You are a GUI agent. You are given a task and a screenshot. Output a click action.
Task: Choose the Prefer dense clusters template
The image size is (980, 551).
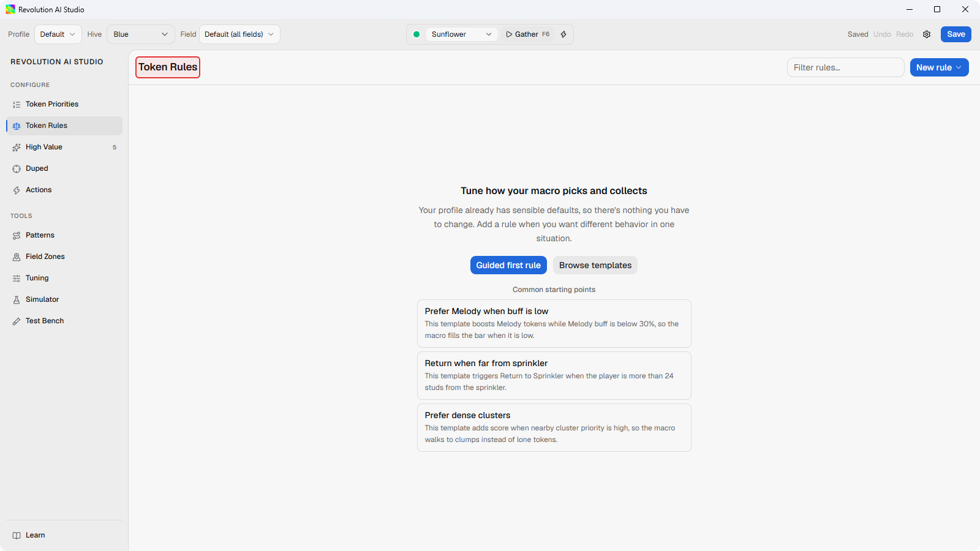[554, 427]
